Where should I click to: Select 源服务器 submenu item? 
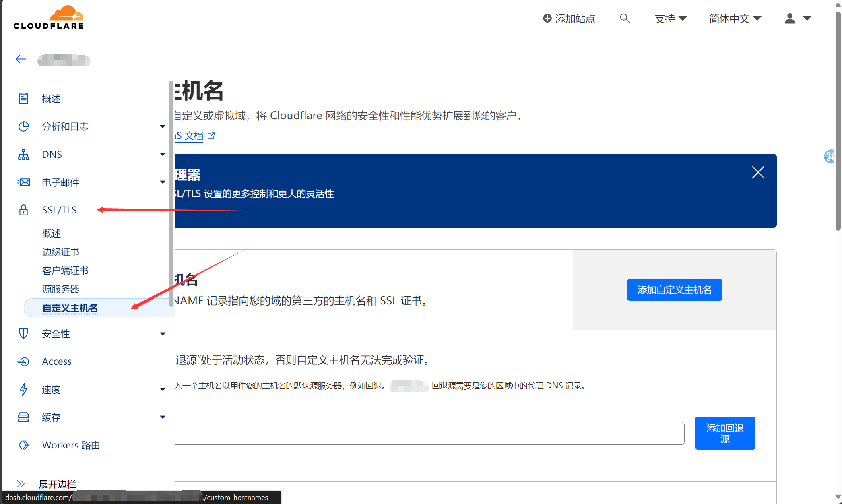(x=61, y=289)
